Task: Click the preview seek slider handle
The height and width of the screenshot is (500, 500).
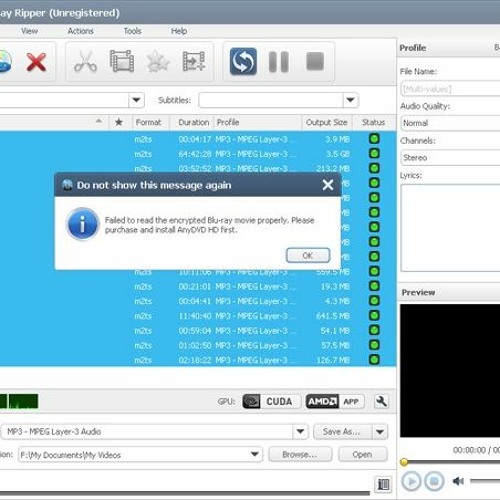Action: [404, 462]
